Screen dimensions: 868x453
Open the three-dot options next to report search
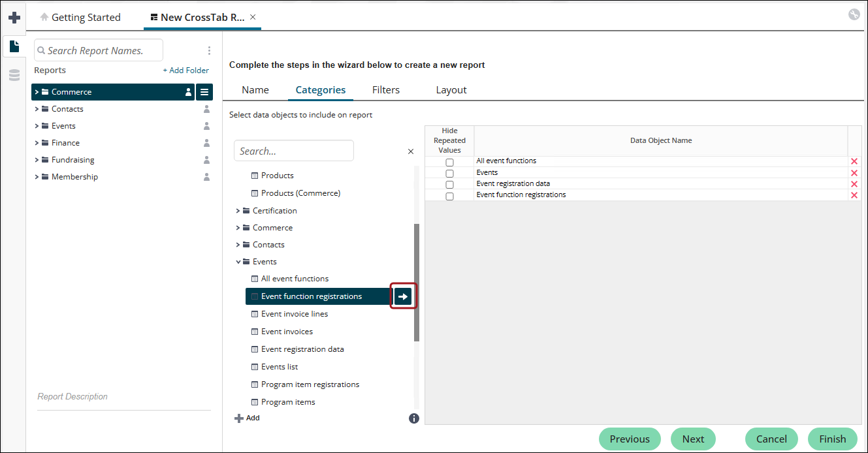[x=209, y=50]
